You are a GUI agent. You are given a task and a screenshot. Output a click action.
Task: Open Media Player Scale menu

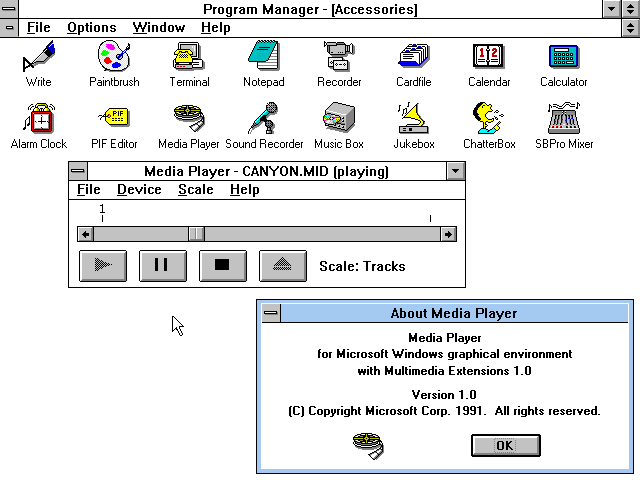click(x=196, y=189)
